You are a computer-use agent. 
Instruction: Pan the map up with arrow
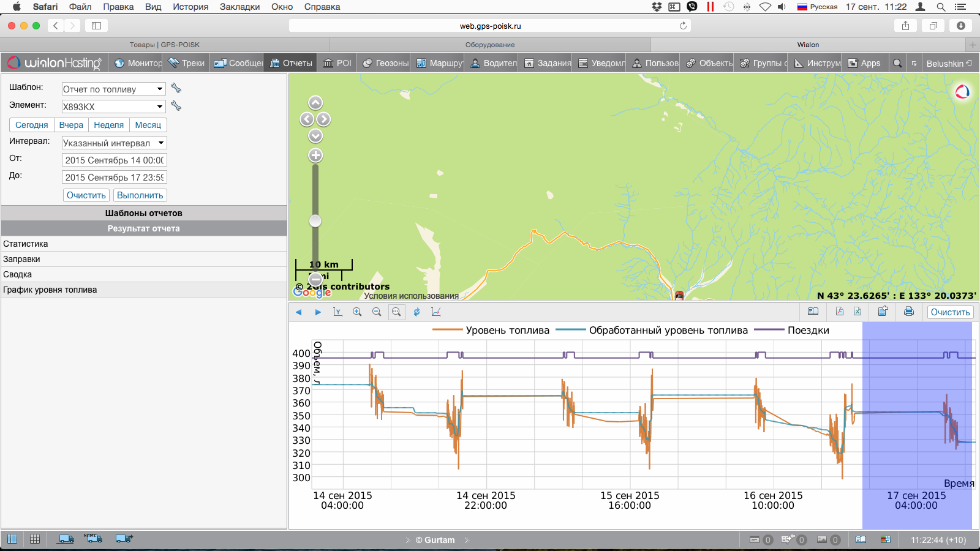click(x=315, y=103)
